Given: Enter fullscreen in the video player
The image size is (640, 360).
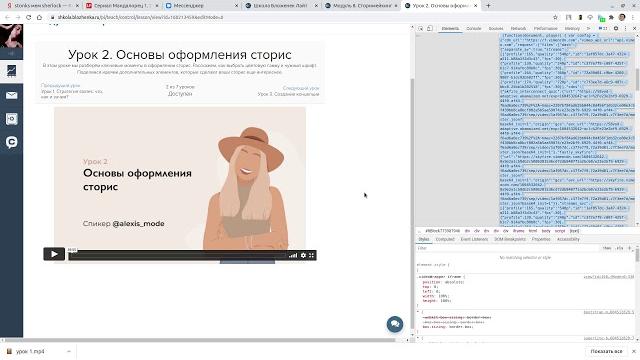Looking at the screenshot, I should coord(311,255).
